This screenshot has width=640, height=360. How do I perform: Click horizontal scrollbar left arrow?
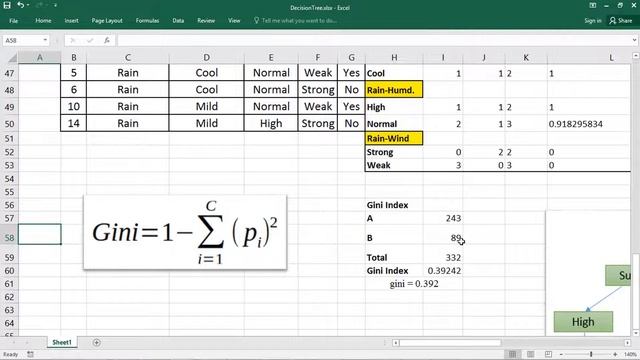click(396, 343)
